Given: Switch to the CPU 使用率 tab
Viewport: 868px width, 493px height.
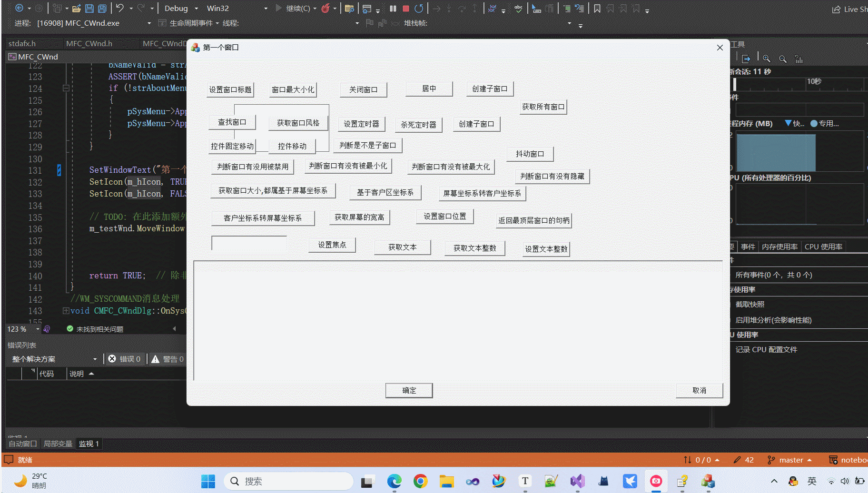Looking at the screenshot, I should 823,246.
